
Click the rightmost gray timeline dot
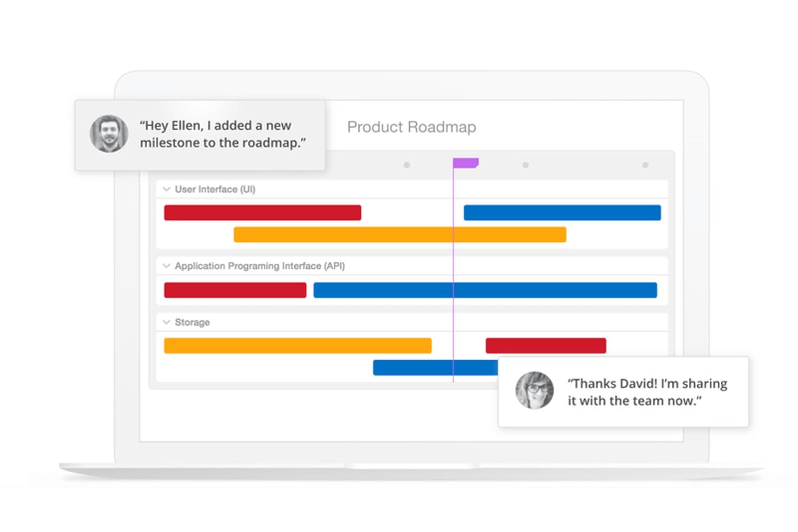coord(645,165)
